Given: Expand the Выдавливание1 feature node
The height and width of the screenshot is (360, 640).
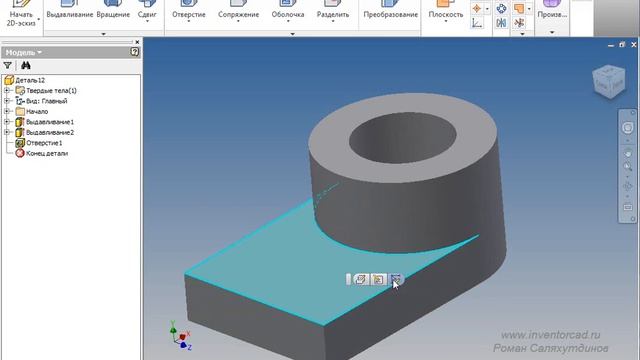Looking at the screenshot, I should coord(7,122).
